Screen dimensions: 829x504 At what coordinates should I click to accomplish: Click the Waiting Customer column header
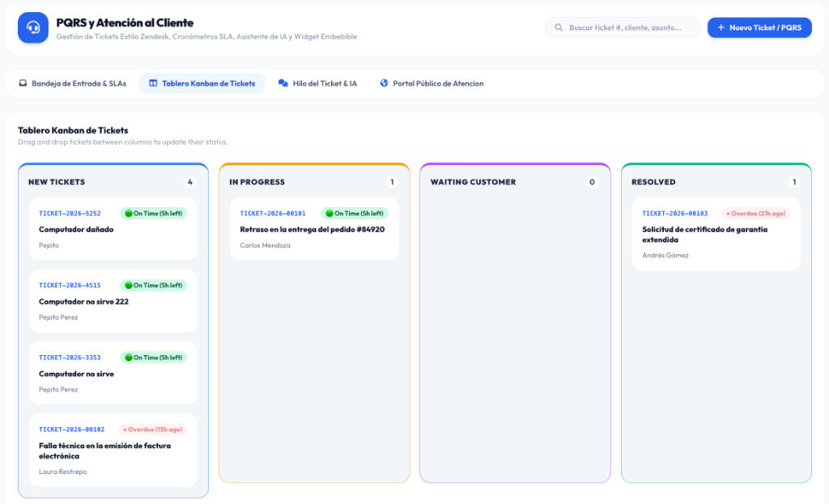pyautogui.click(x=473, y=182)
